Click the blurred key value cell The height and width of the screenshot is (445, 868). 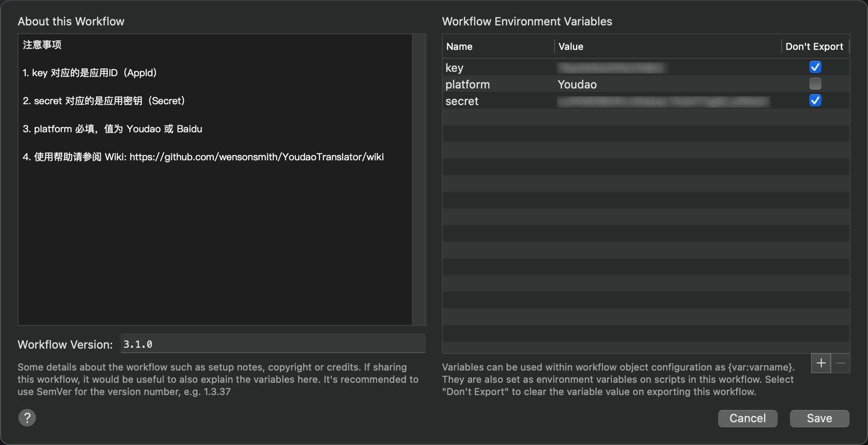coord(610,68)
